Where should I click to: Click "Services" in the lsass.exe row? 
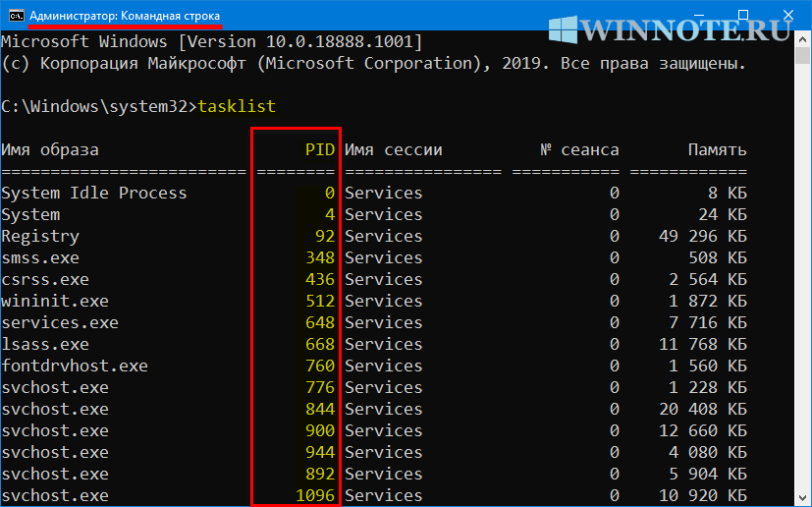tap(384, 344)
